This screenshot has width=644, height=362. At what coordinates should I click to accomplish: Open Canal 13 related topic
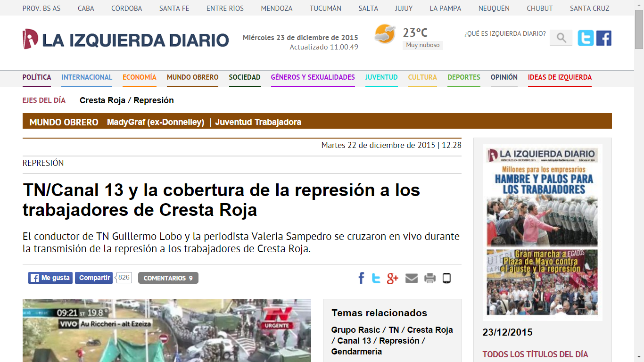pos(354,341)
